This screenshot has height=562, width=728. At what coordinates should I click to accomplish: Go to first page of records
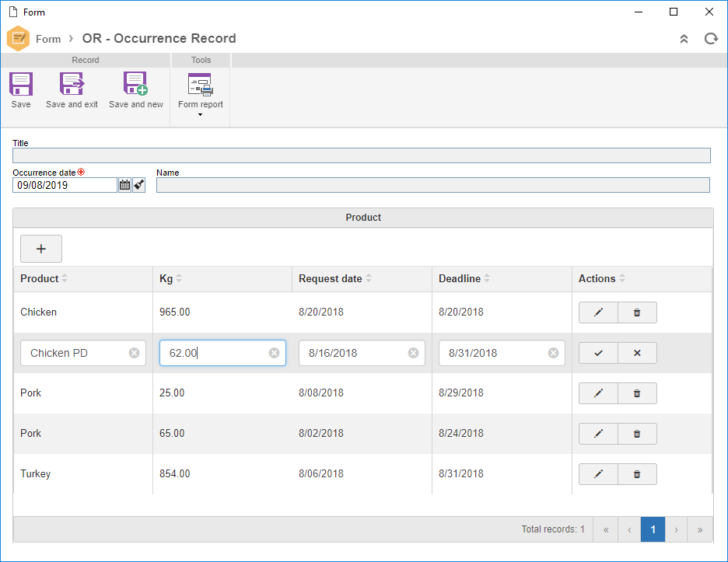605,529
